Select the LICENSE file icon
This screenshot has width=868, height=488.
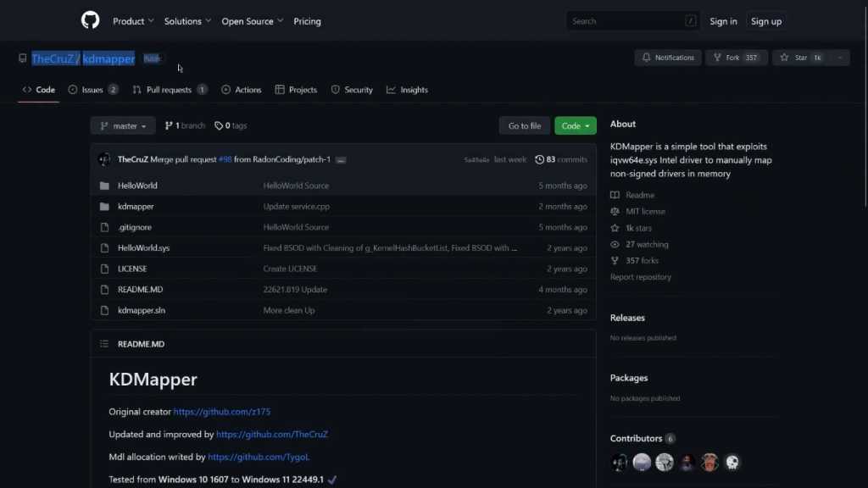104,269
